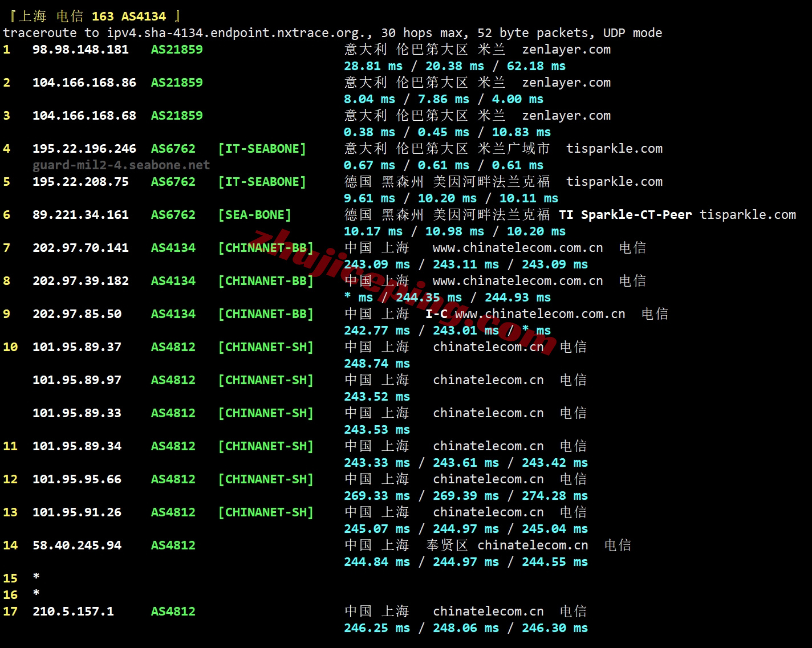The height and width of the screenshot is (648, 812).
Task: Click IP address 195.22.208.75
Action: coord(80,182)
